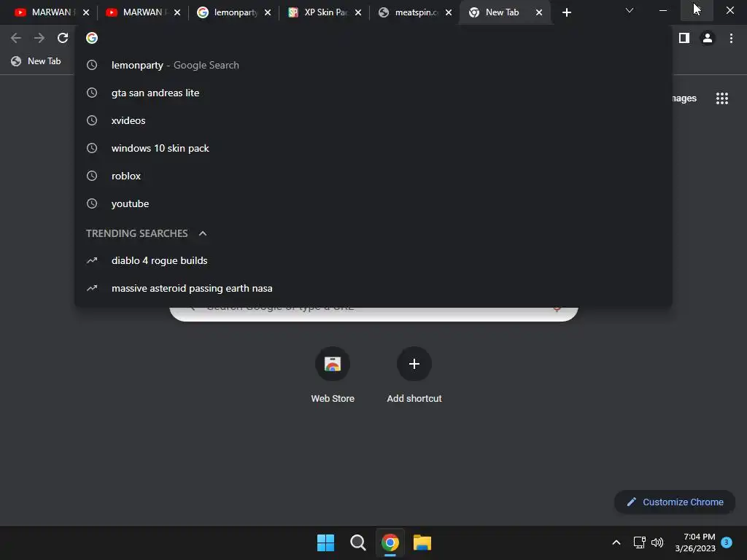Image resolution: width=747 pixels, height=560 pixels.
Task: Open the profile avatar menu
Action: coord(708,38)
